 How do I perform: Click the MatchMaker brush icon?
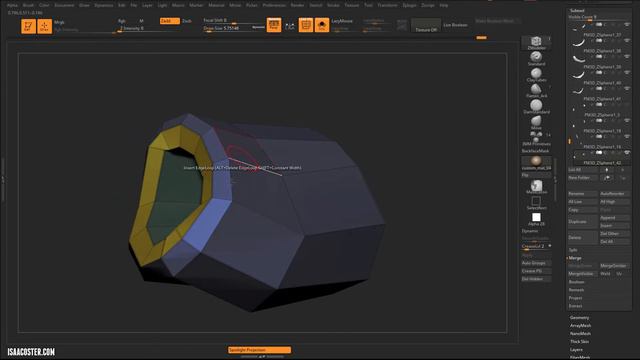(536, 187)
